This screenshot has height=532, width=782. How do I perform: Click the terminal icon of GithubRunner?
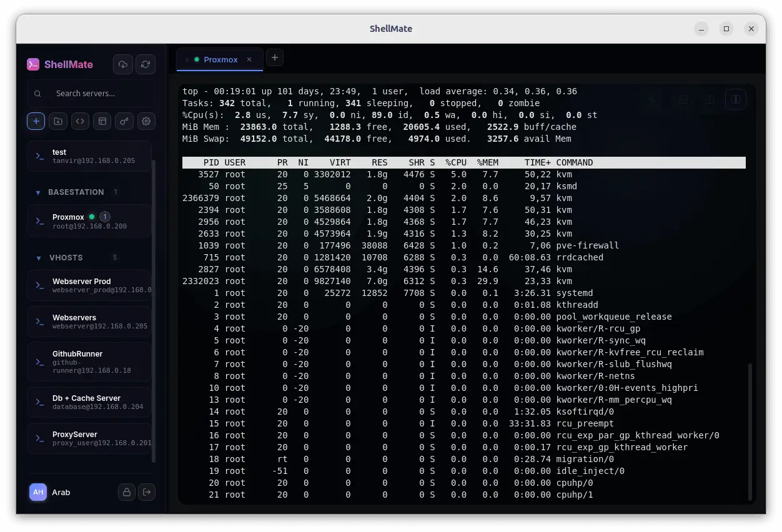(39, 362)
